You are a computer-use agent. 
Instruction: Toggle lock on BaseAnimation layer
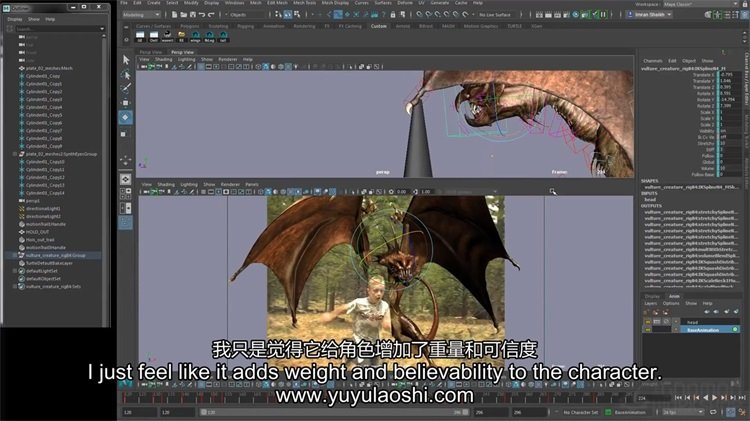(x=648, y=330)
